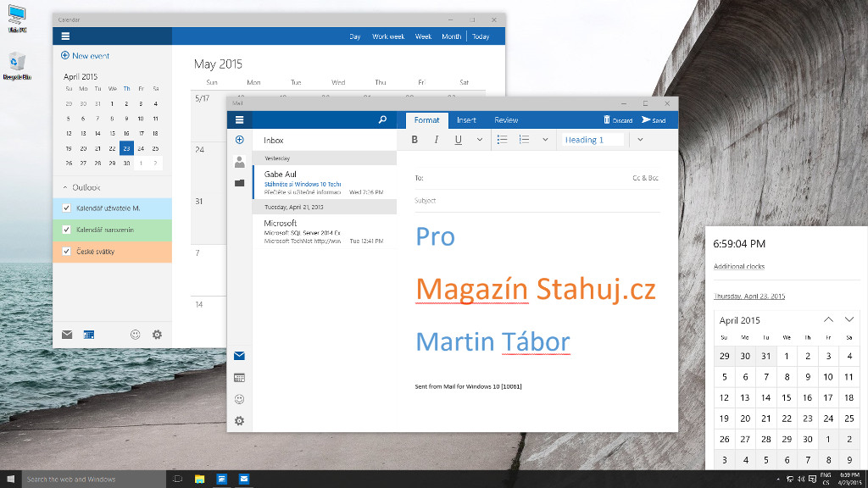This screenshot has width=868, height=488.
Task: Click the Search the web and Windows box
Action: click(93, 480)
